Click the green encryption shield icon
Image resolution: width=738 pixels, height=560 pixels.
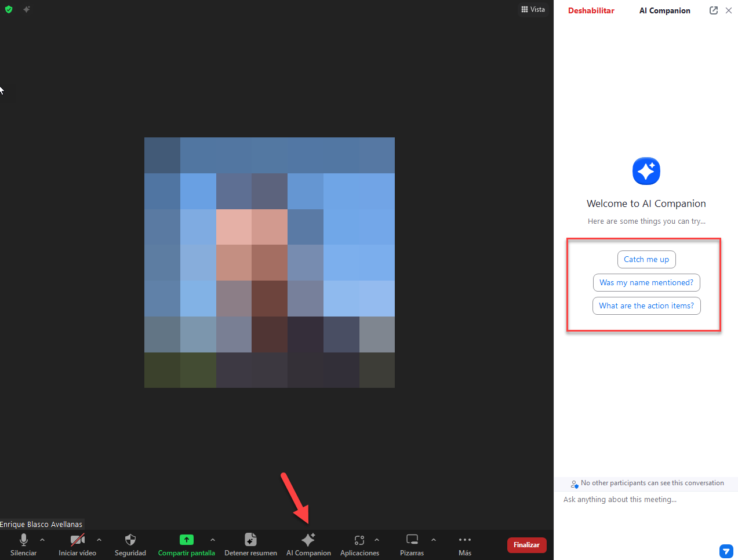click(x=9, y=9)
